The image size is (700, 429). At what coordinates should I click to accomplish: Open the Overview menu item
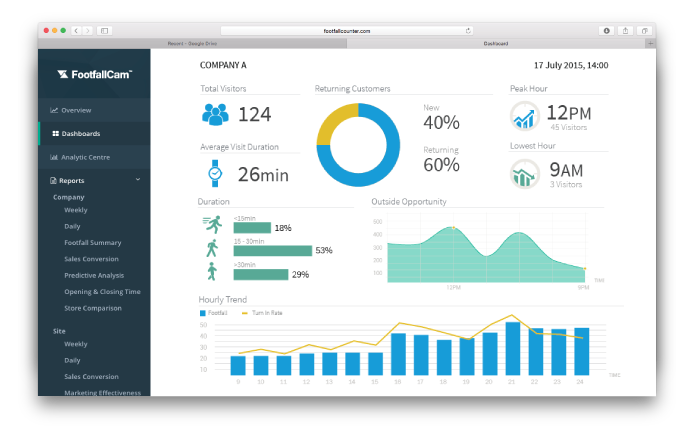tap(76, 110)
